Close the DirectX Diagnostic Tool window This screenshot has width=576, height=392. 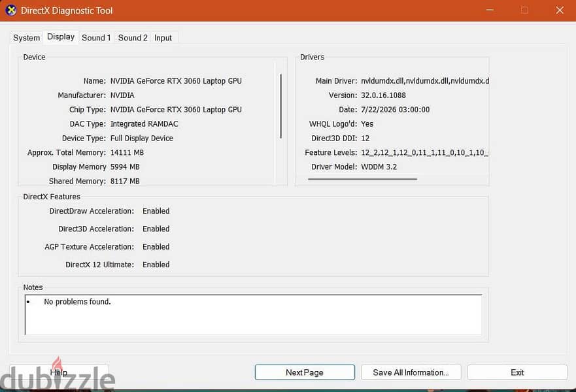click(560, 10)
